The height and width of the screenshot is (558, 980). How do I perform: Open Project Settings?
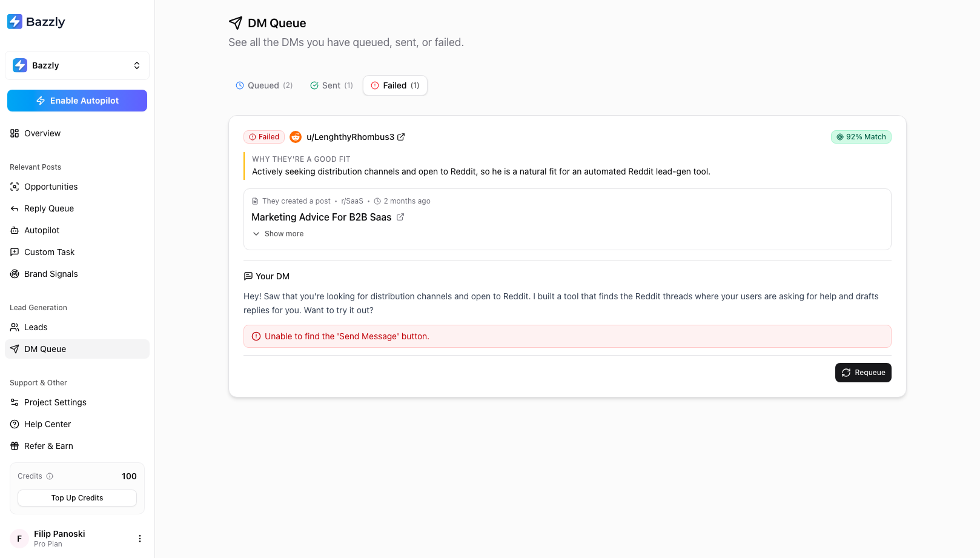pos(77,402)
